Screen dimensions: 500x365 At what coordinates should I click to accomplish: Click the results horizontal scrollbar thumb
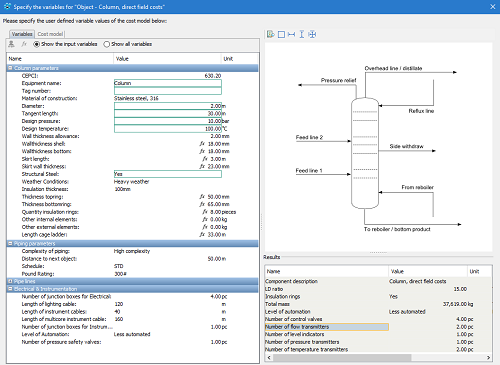click(342, 358)
